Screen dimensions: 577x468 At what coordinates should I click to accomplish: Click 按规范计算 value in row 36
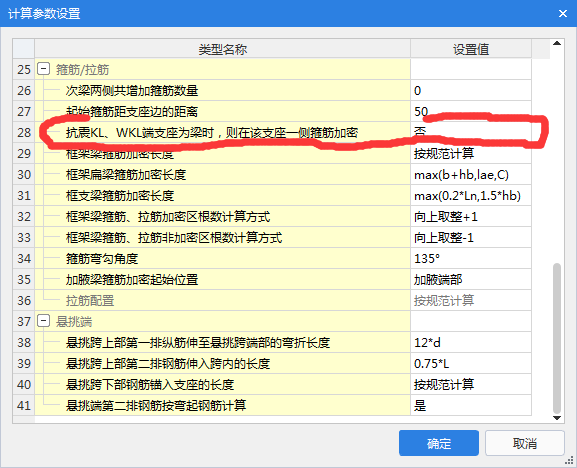471,300
